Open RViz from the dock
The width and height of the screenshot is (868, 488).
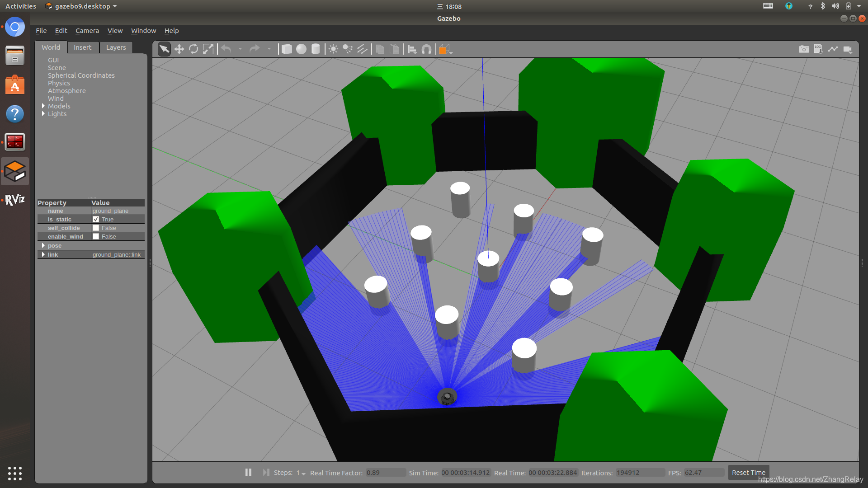click(14, 199)
